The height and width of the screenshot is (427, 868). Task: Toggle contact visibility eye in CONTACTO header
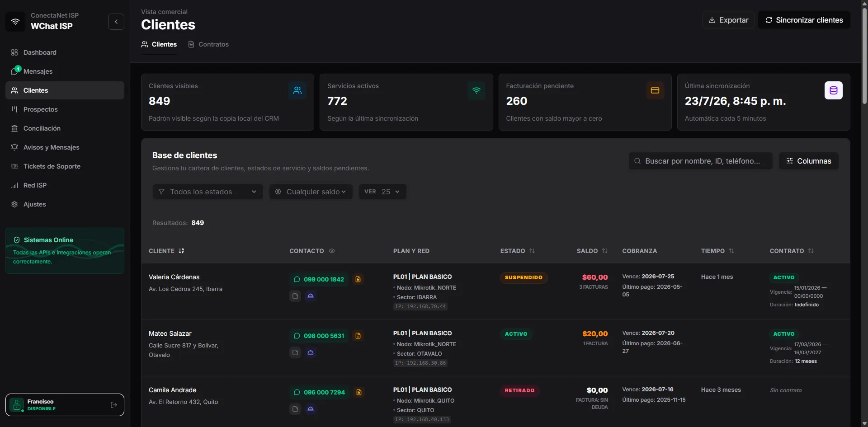332,251
